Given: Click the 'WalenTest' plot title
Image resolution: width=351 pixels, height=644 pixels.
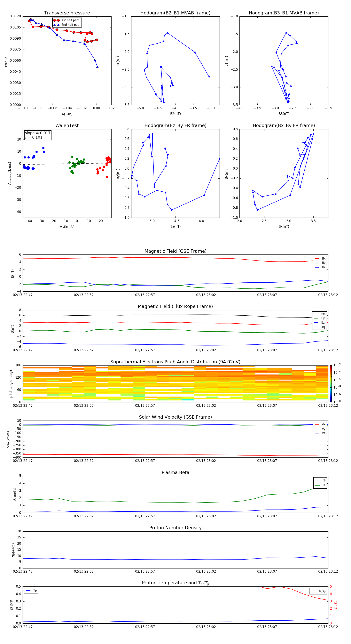Looking at the screenshot, I should point(67,125).
